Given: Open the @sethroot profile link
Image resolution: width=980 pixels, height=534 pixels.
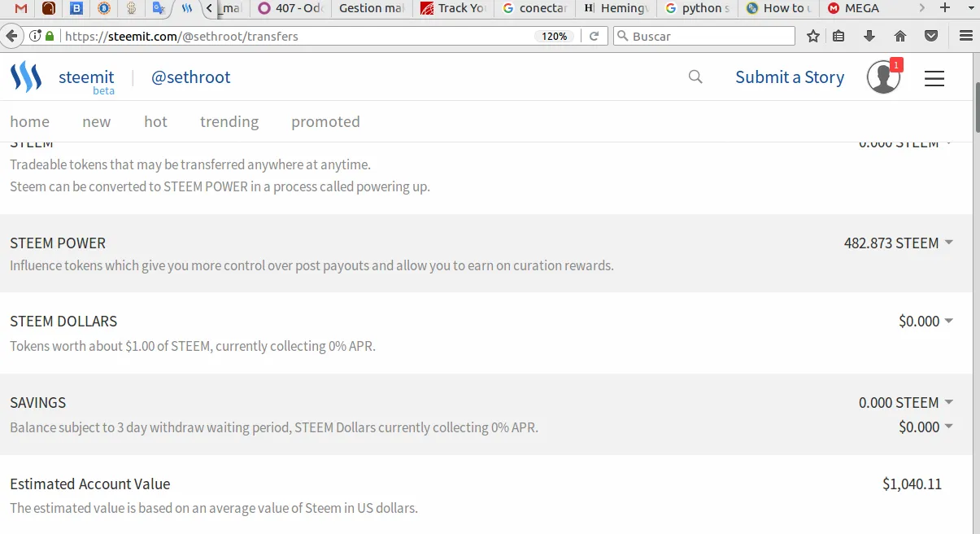Looking at the screenshot, I should coord(191,77).
